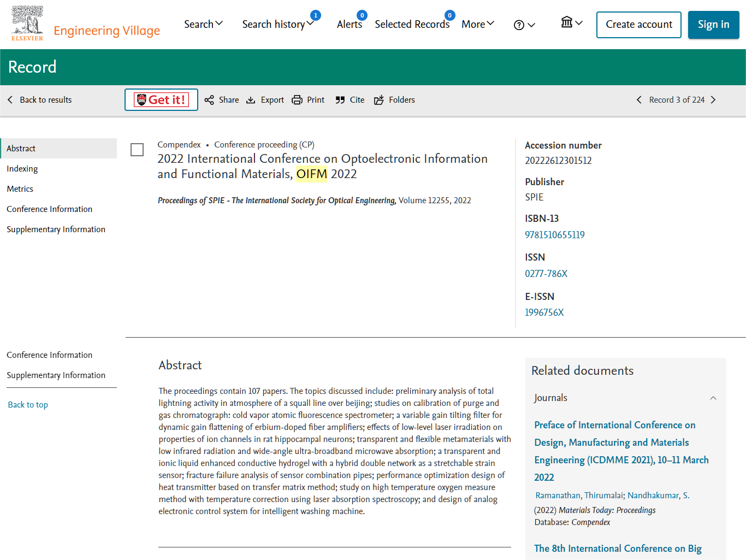Jump to Indexing section

[22, 169]
